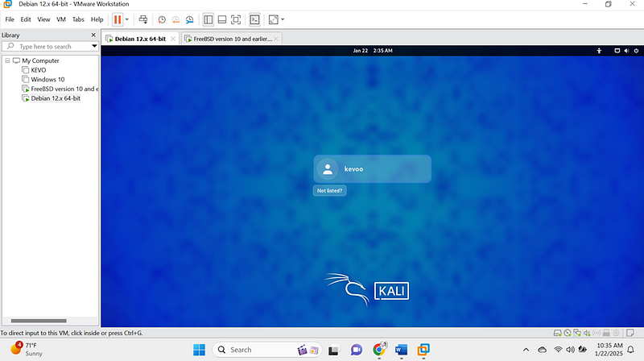Open the power options dropdown arrow

tap(127, 19)
